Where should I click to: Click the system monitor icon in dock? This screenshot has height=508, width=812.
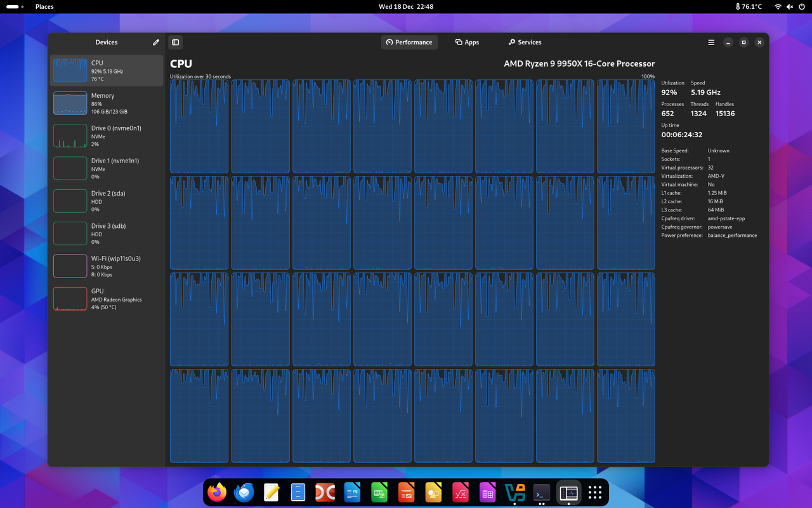tap(568, 492)
